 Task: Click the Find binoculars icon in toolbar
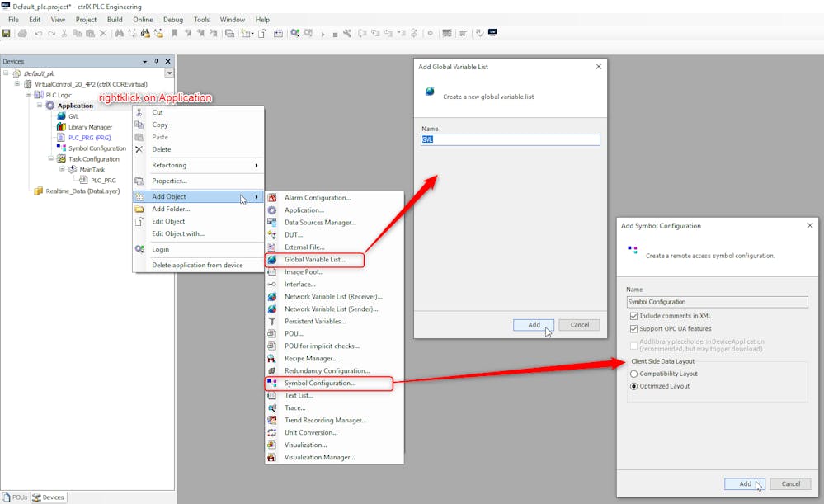(x=120, y=33)
